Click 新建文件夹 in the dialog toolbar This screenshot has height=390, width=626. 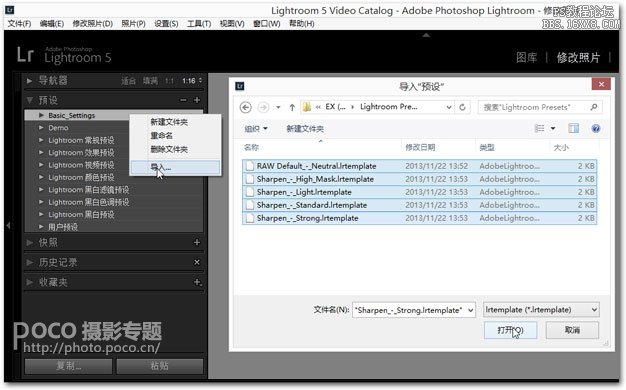(x=305, y=129)
